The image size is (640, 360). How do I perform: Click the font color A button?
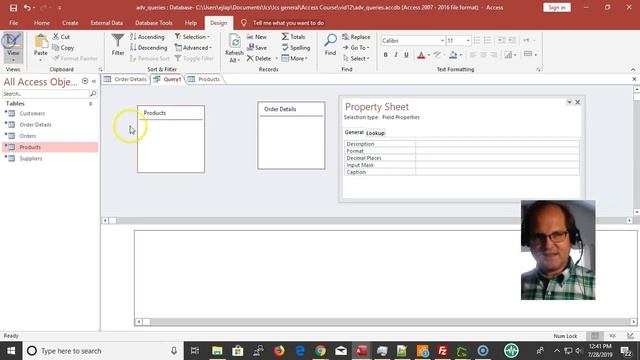click(x=421, y=55)
